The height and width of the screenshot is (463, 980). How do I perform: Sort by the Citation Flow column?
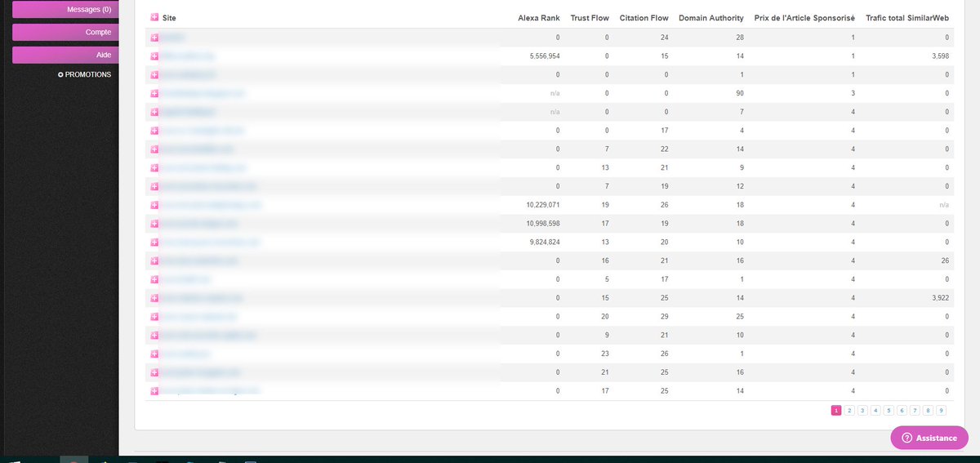click(x=644, y=17)
